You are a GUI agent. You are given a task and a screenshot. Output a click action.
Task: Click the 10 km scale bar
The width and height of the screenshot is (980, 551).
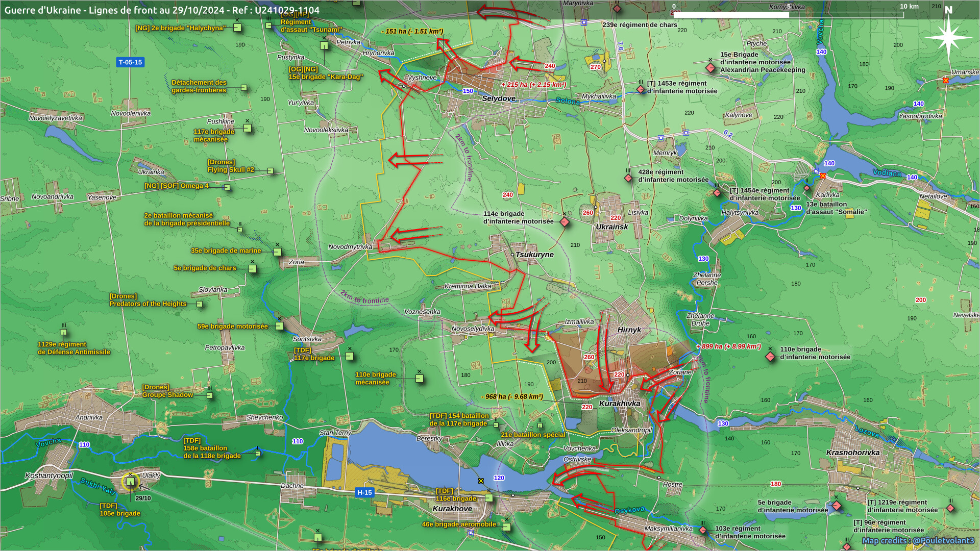(789, 15)
